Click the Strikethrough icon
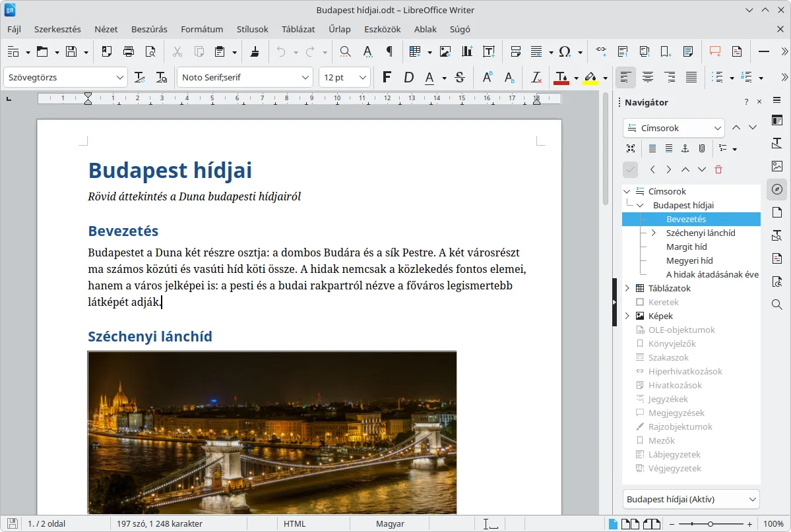 coord(460,77)
